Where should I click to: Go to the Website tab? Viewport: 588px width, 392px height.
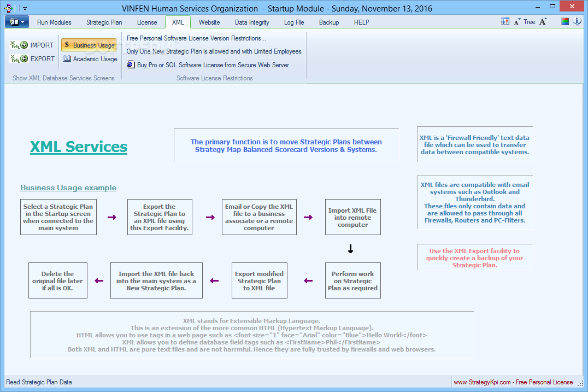[209, 22]
